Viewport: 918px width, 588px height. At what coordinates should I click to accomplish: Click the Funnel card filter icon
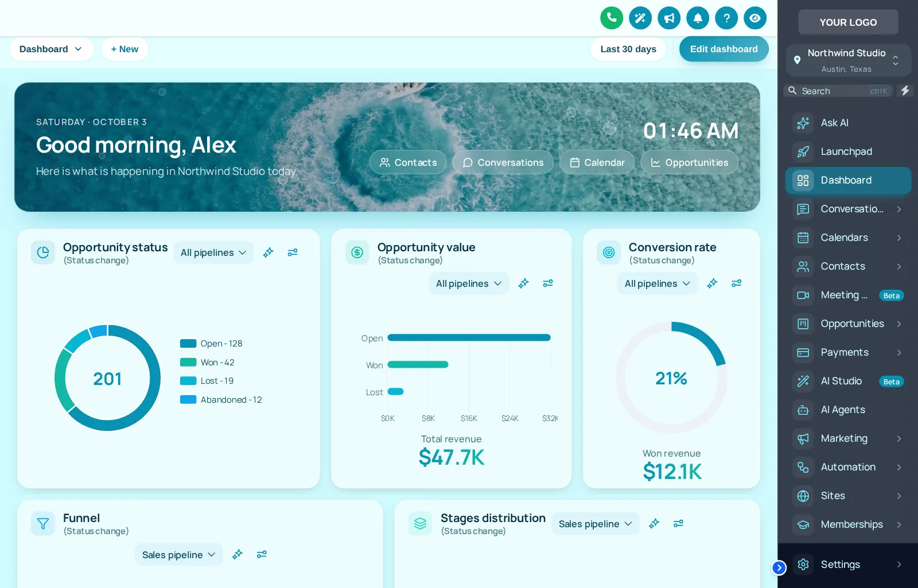coord(43,523)
